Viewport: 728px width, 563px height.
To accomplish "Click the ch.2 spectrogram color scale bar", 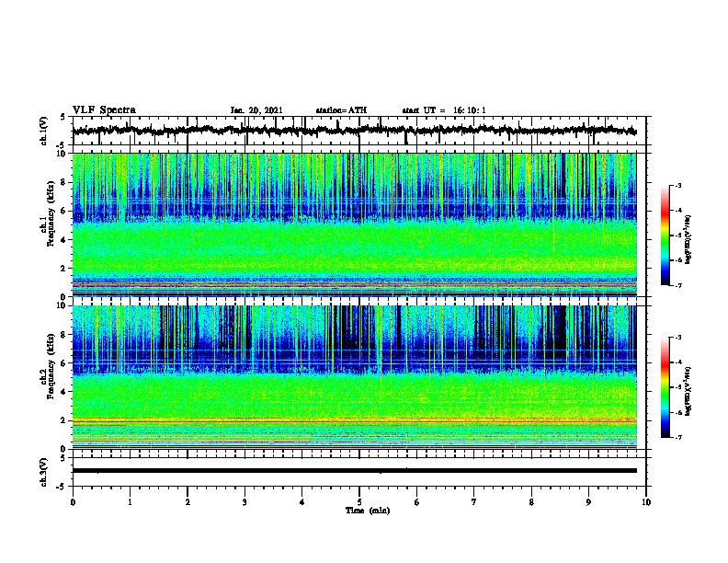I will point(665,387).
